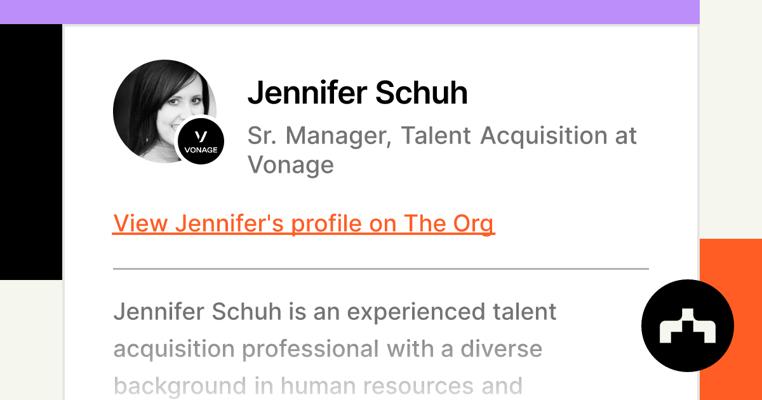Click the Jennifer Schuh name heading
762x400 pixels.
pyautogui.click(x=357, y=93)
